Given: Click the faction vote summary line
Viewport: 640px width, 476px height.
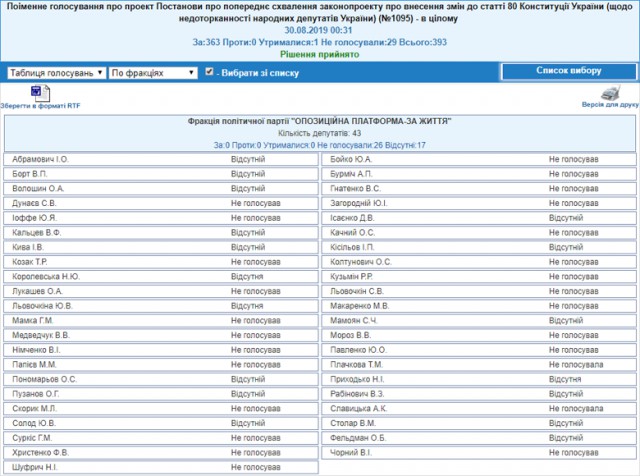Looking at the screenshot, I should click(x=320, y=145).
